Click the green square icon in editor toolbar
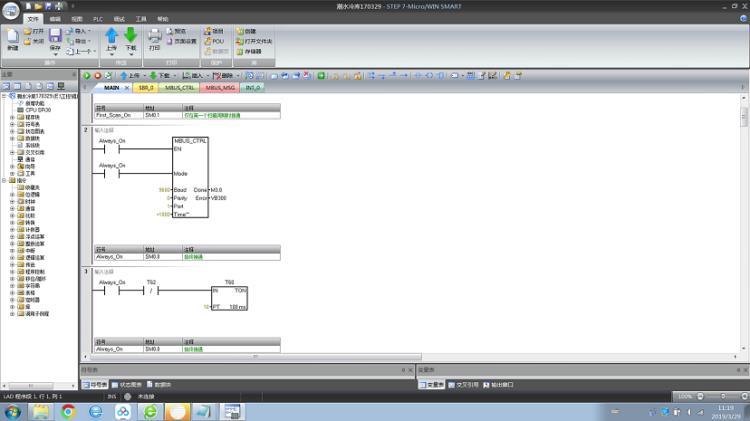The image size is (750, 421). [321, 76]
